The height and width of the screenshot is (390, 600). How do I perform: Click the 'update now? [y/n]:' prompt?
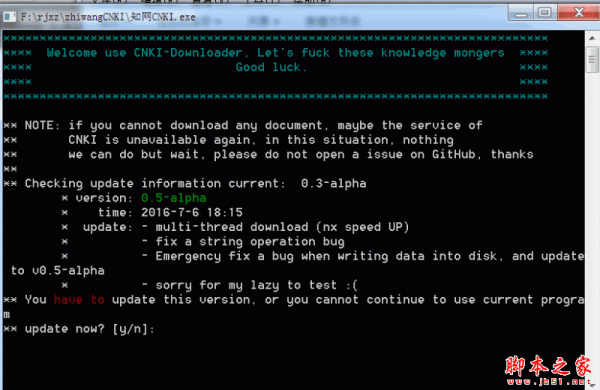(x=90, y=329)
